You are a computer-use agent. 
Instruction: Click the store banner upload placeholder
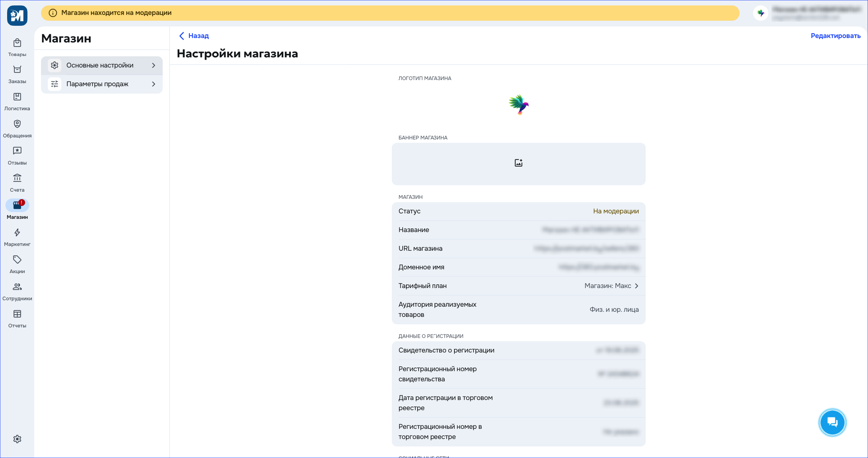coord(518,164)
